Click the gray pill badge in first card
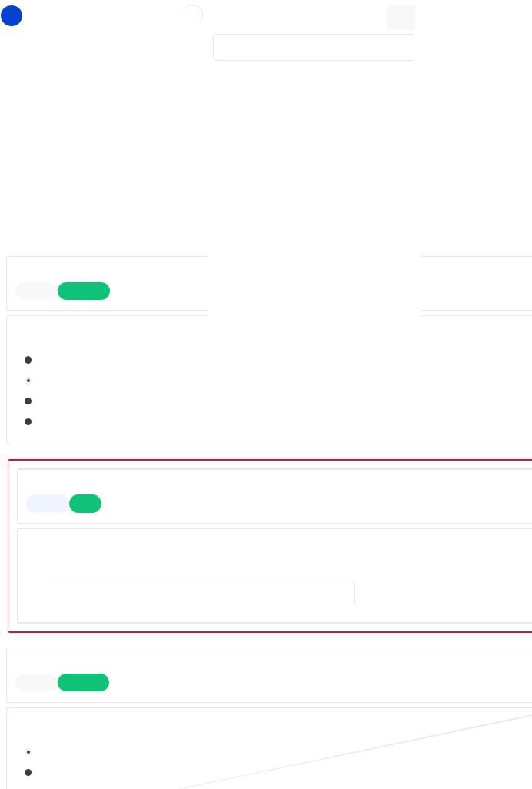532x789 pixels. point(36,291)
